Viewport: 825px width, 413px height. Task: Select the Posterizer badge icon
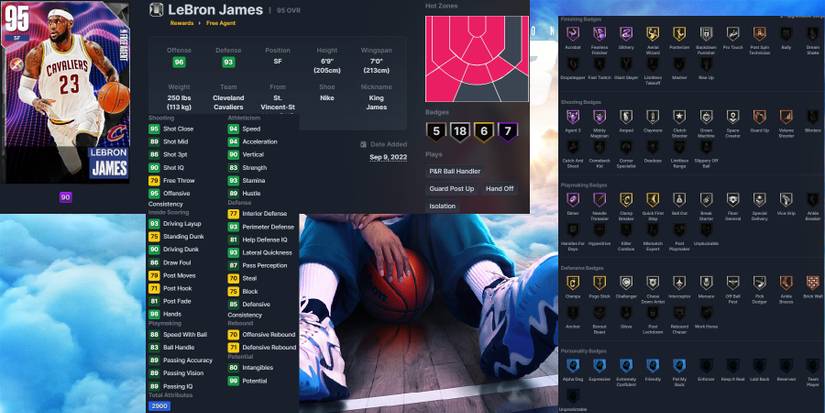pos(679,35)
